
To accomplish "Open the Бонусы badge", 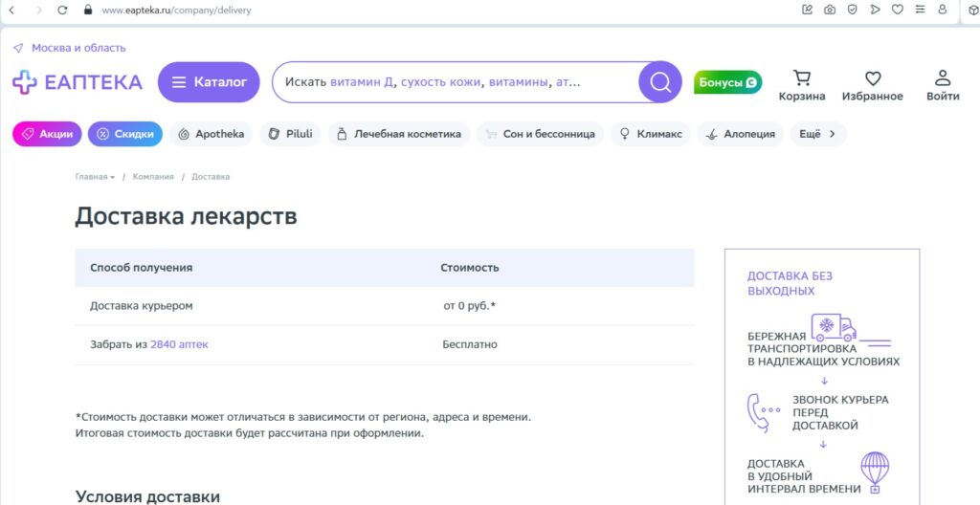I will click(x=727, y=82).
